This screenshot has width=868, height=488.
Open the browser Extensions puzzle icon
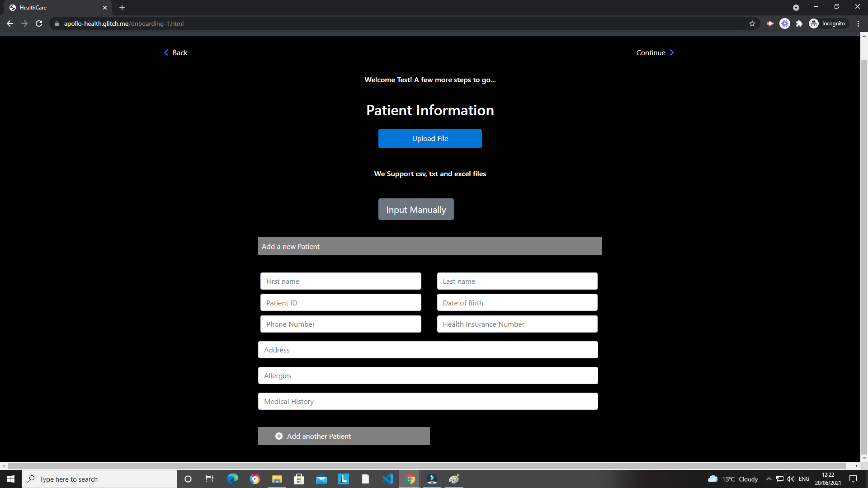click(x=799, y=23)
